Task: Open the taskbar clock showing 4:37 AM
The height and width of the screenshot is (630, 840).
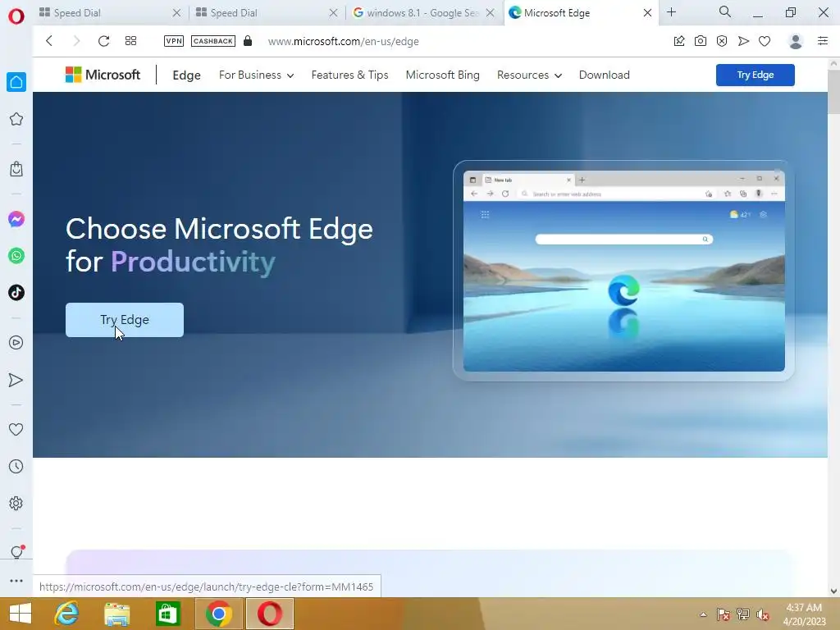Action: click(804, 614)
